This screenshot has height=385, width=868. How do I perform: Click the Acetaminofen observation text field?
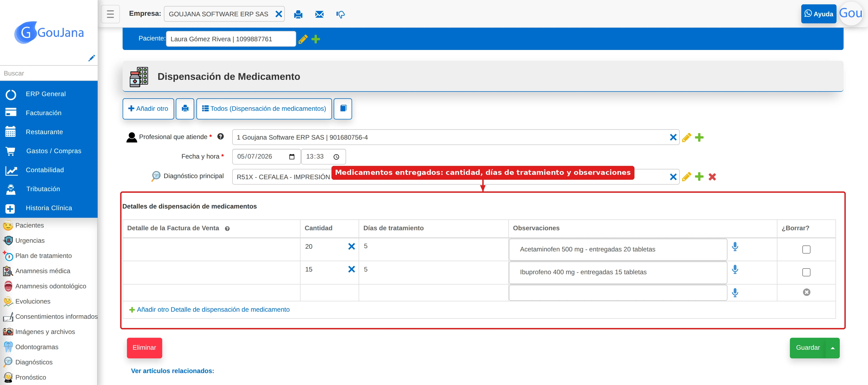point(618,249)
